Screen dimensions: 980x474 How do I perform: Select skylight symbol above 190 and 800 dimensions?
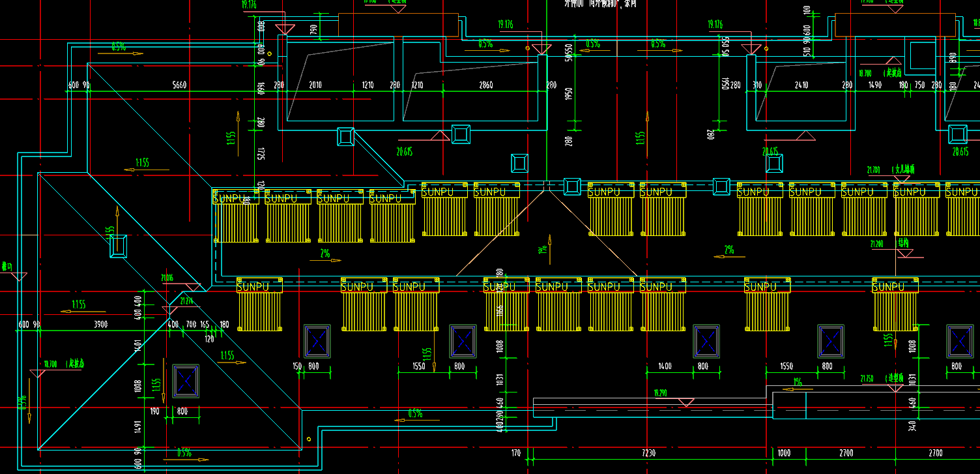pyautogui.click(x=186, y=381)
